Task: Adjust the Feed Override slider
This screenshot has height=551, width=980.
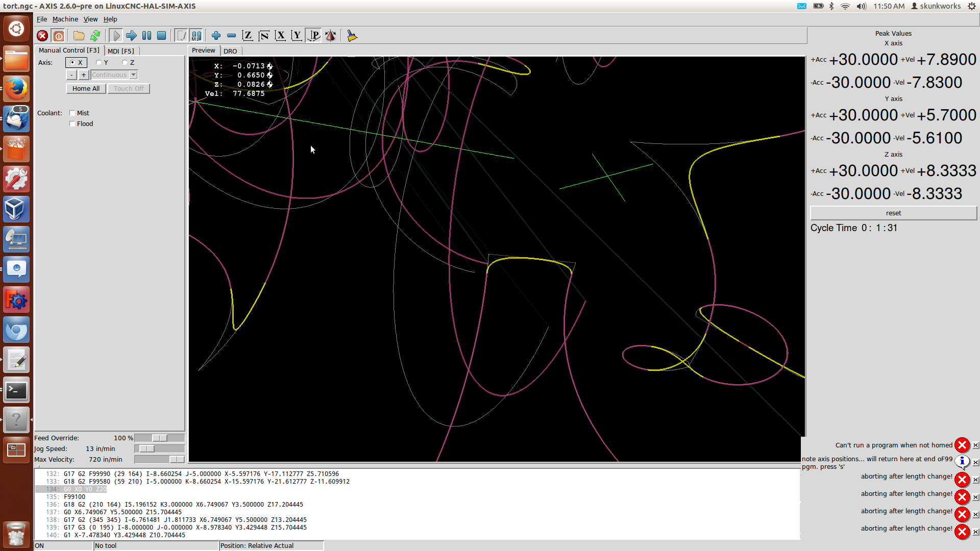Action: 160,438
